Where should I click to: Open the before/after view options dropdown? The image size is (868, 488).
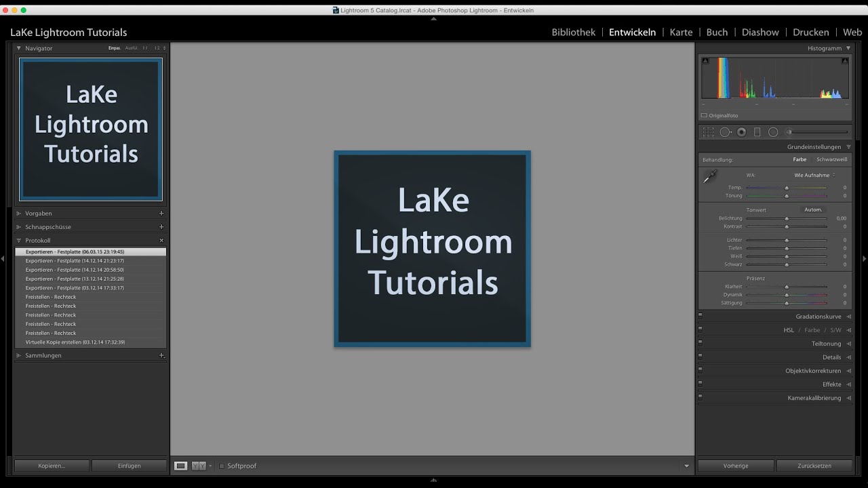click(210, 466)
